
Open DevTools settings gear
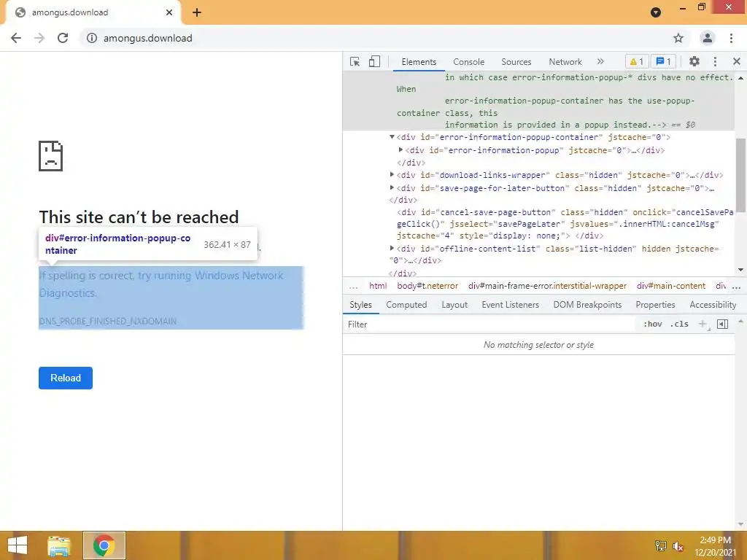[694, 61]
